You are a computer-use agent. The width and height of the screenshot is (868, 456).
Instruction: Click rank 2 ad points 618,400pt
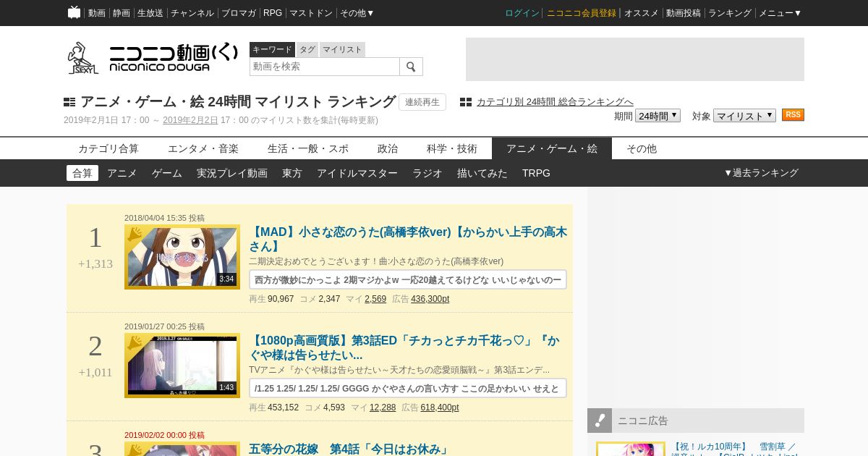[x=440, y=408]
